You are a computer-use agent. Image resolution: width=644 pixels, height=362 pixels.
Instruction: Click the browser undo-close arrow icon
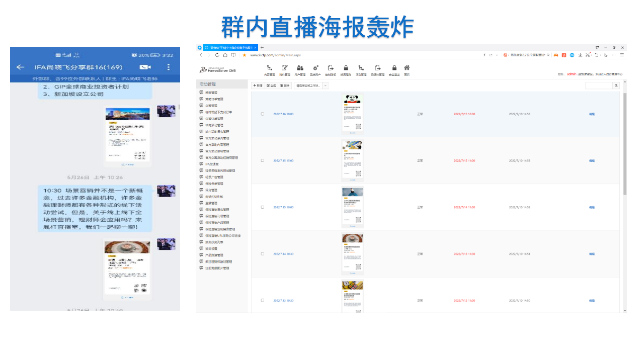coord(597,55)
